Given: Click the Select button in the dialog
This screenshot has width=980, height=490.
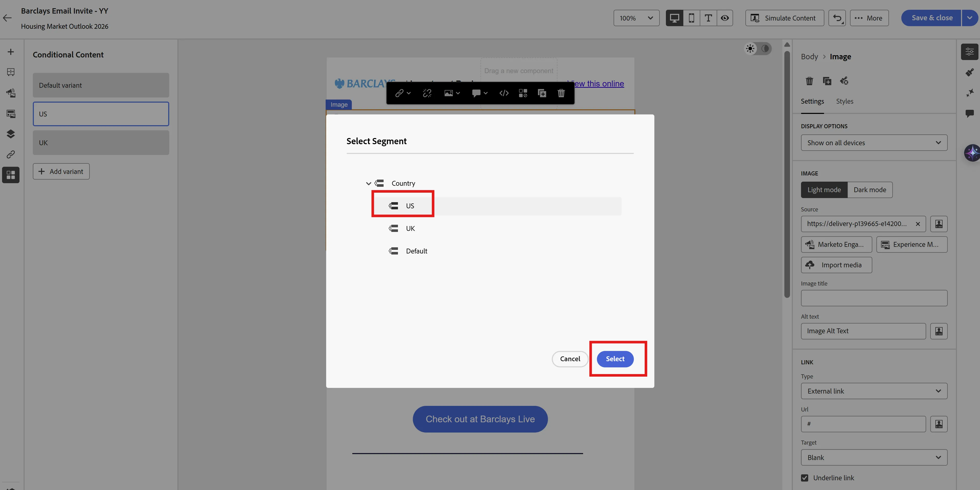Looking at the screenshot, I should [615, 359].
